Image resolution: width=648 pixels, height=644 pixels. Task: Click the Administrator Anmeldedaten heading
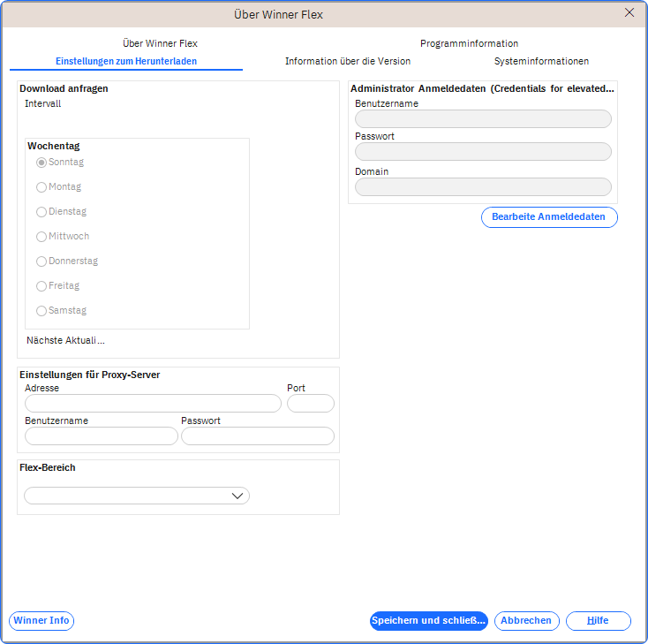482,88
